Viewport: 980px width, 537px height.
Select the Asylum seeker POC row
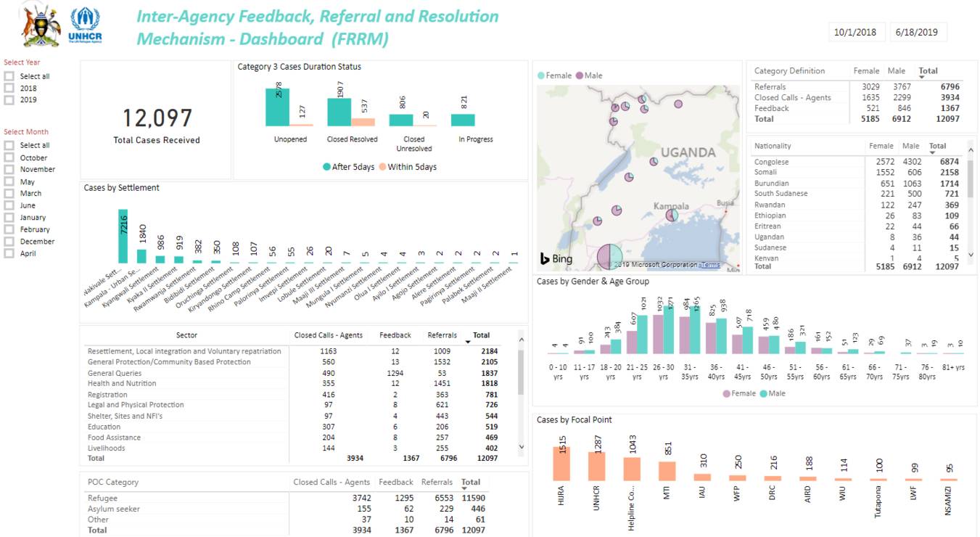tap(286, 509)
